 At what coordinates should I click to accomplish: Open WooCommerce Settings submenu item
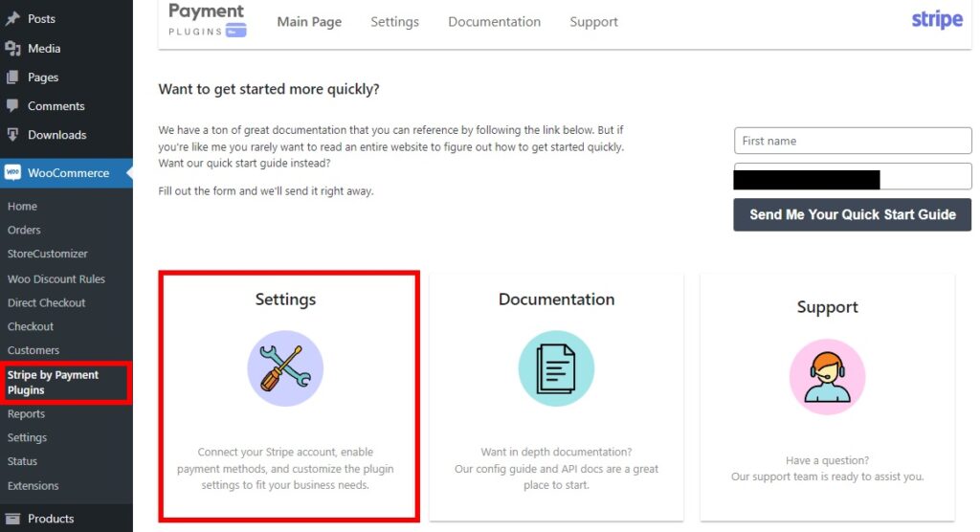[x=27, y=437]
